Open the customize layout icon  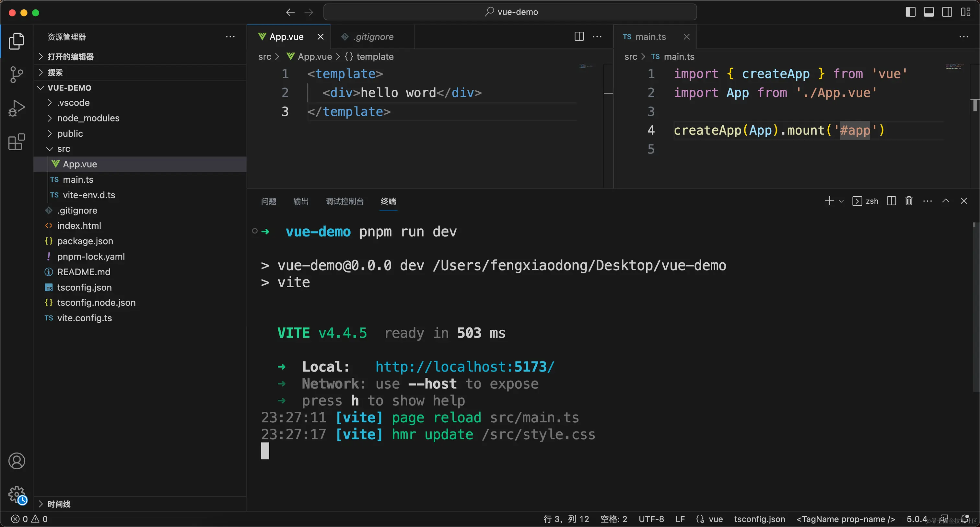pos(965,12)
